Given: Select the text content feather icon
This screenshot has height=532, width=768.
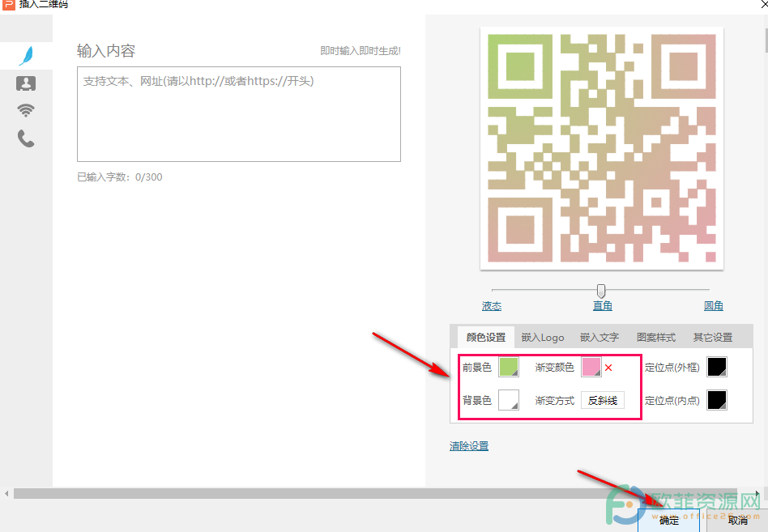Looking at the screenshot, I should (27, 56).
